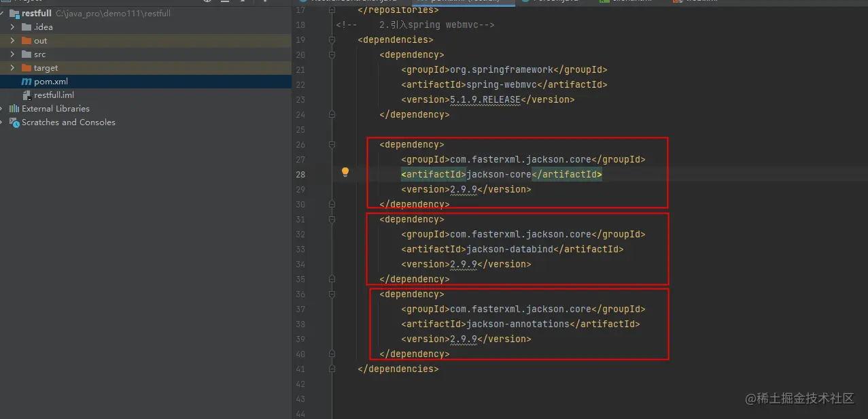The height and width of the screenshot is (419, 868).
Task: Fold the jackson-annotations dependency at line 36
Action: coord(332,295)
